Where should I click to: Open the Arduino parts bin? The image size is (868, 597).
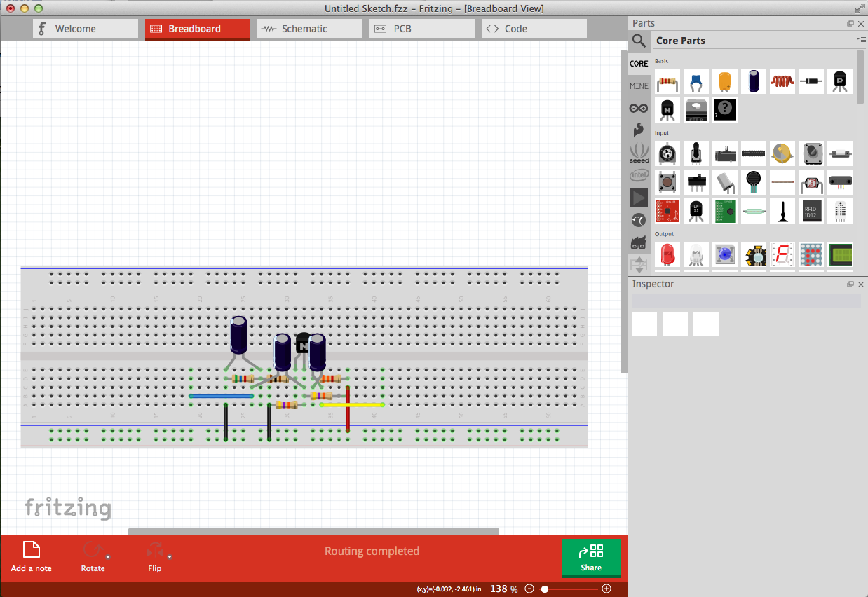click(639, 108)
